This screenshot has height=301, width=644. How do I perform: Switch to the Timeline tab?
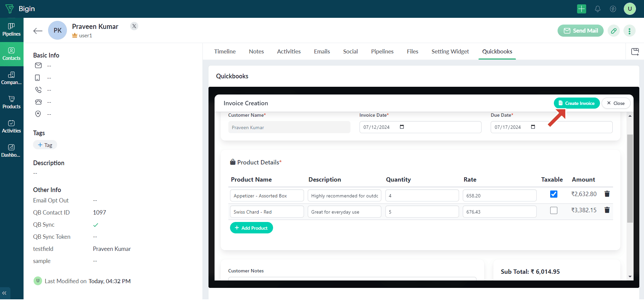(x=225, y=51)
